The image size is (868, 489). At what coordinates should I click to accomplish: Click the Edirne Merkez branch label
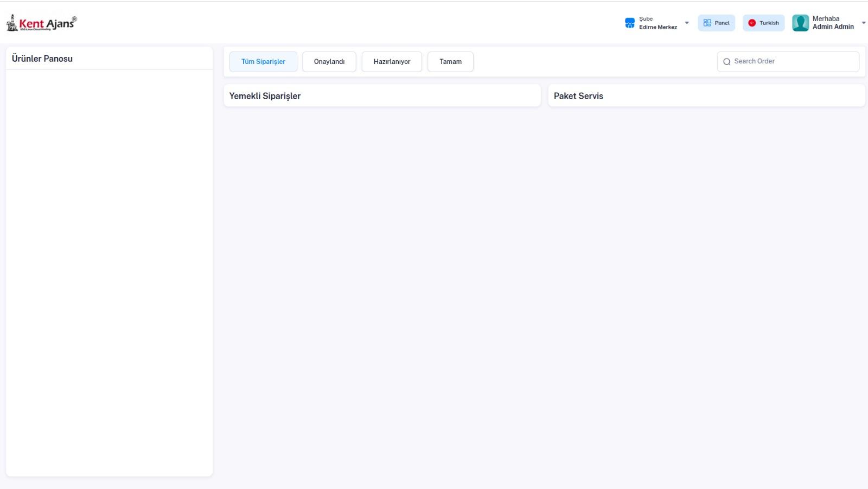point(658,27)
